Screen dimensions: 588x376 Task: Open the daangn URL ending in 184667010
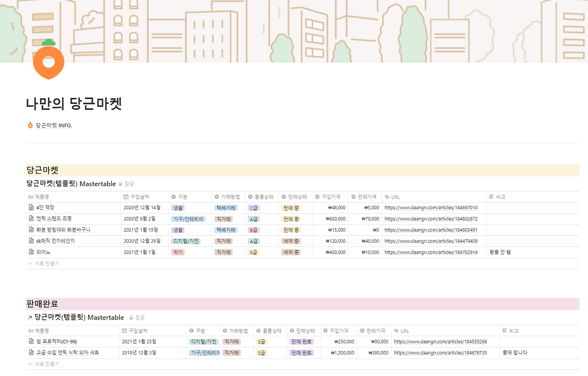coord(431,208)
